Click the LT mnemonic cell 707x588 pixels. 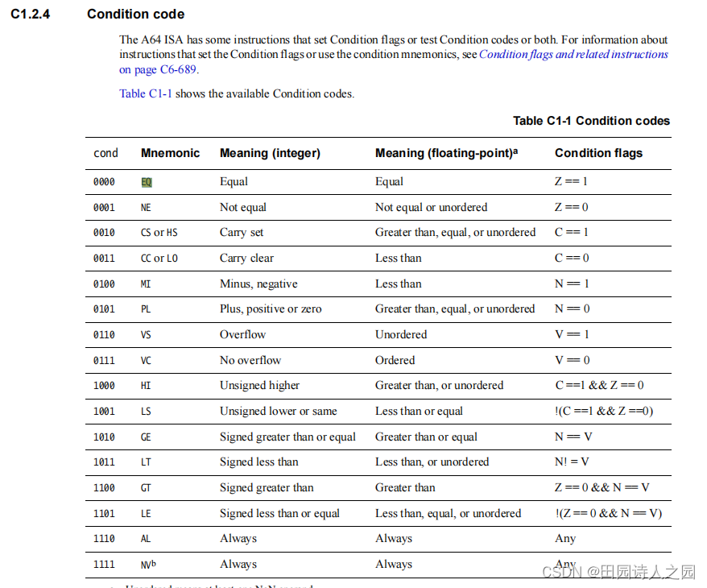[x=146, y=462]
